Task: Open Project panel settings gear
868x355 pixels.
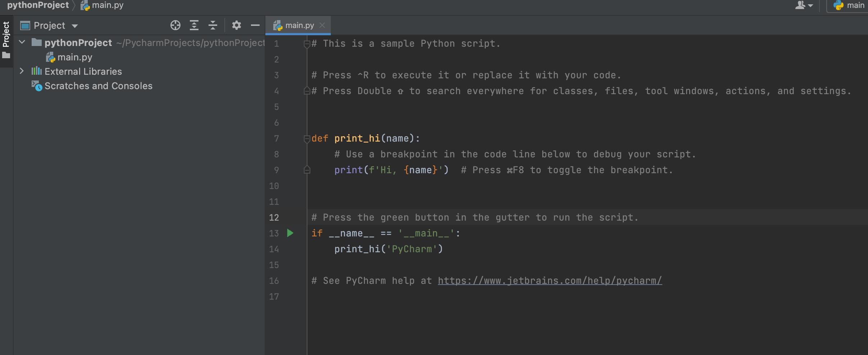Action: click(236, 25)
